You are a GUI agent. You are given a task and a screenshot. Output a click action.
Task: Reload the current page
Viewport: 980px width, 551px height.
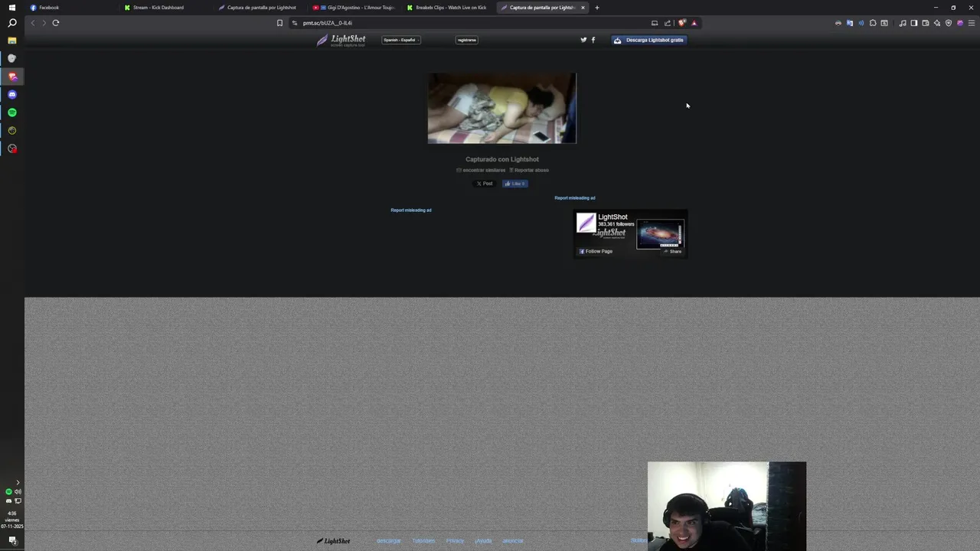pos(56,23)
